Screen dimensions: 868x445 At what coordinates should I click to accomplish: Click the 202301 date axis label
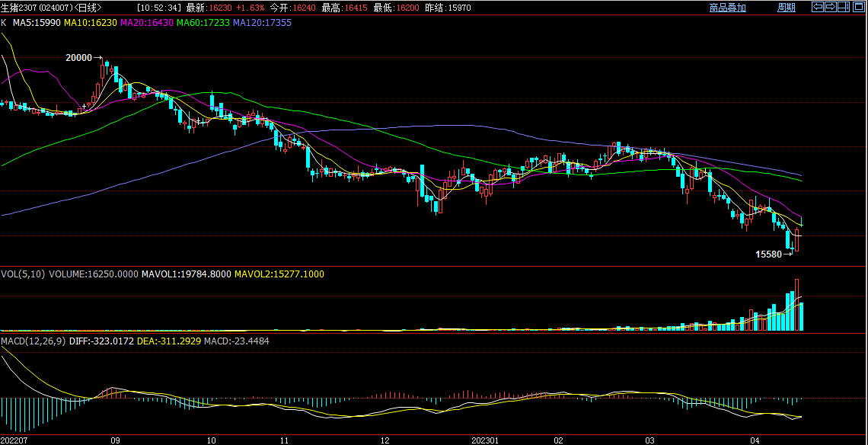point(485,440)
